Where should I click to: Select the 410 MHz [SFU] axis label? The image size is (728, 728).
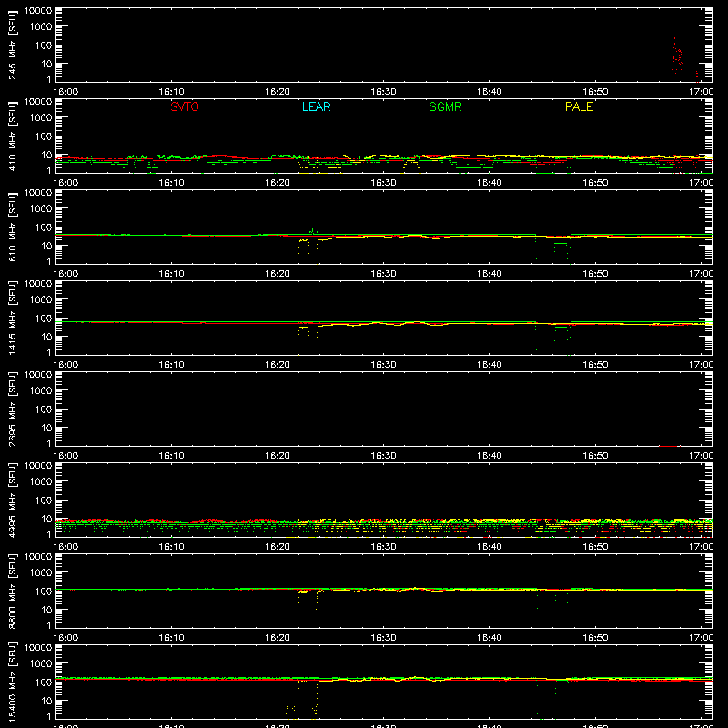pos(13,136)
